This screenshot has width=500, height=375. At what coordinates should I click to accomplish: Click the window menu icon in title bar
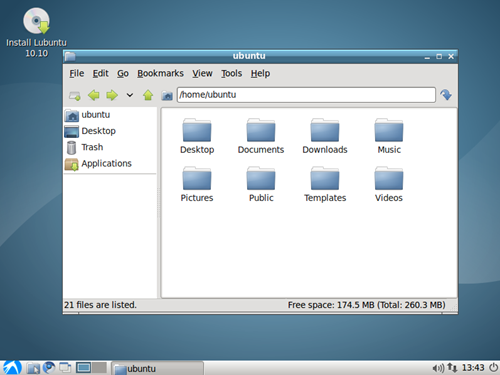click(x=70, y=56)
